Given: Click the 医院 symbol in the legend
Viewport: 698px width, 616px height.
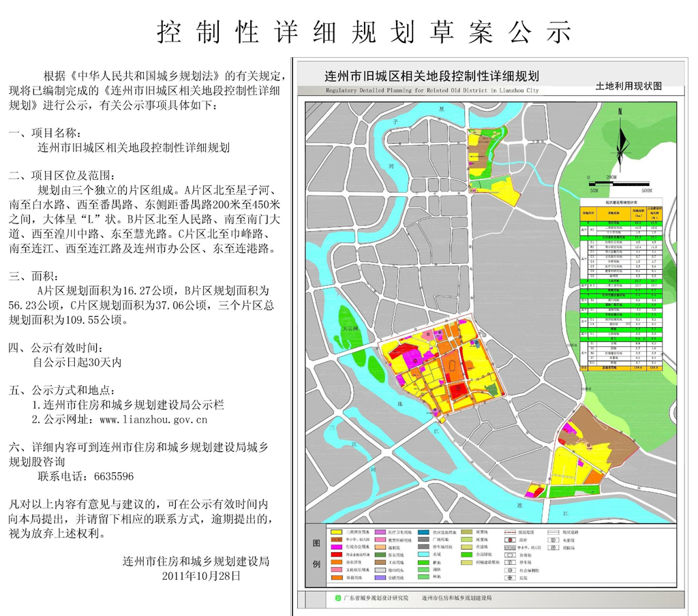Looking at the screenshot, I should tap(509, 577).
